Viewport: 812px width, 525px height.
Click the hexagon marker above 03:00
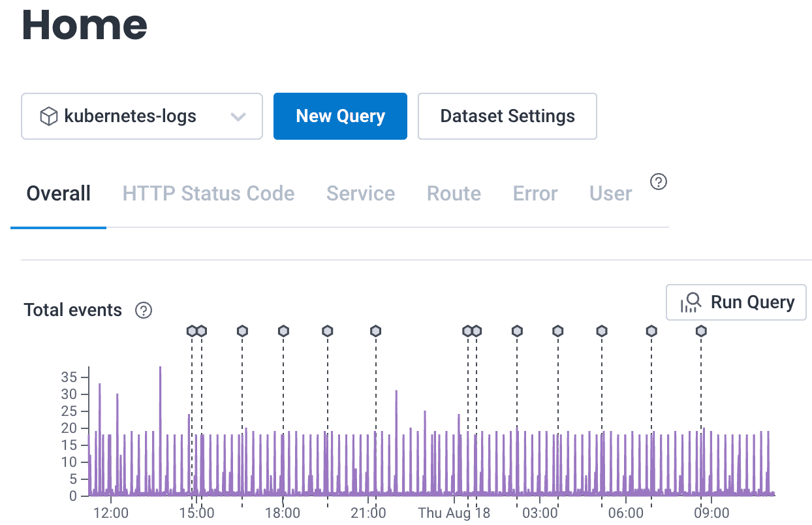pos(557,331)
